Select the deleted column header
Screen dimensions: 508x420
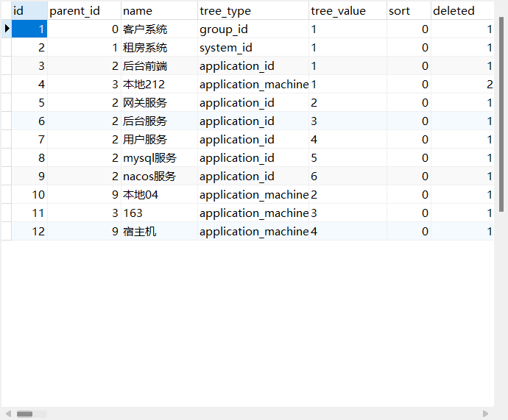462,11
